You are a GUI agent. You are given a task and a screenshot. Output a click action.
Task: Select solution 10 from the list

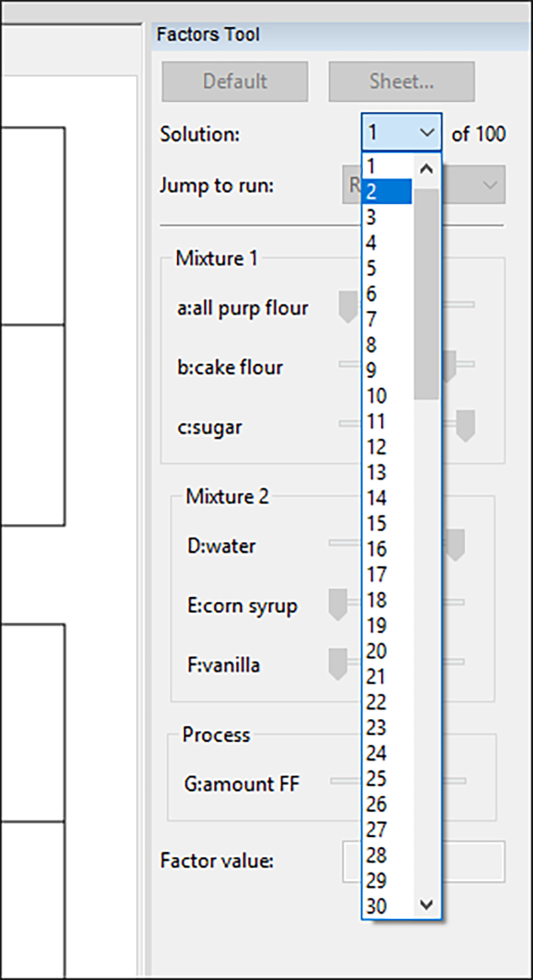pos(386,396)
